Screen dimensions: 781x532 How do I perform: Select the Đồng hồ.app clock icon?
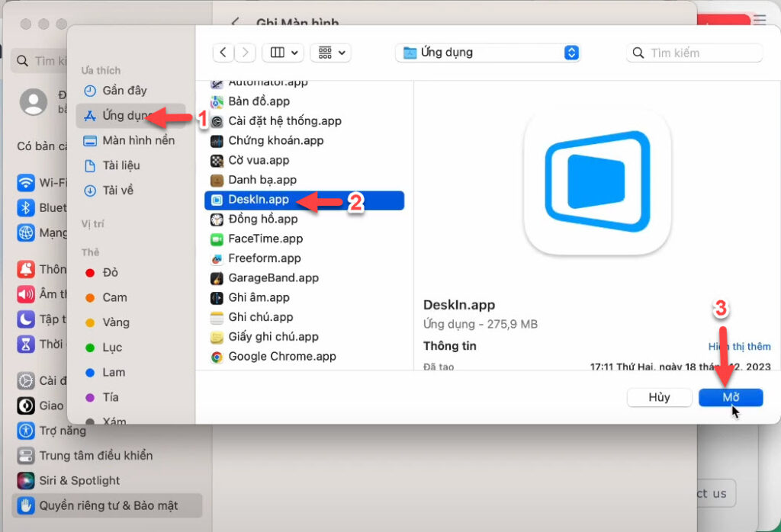pyautogui.click(x=217, y=220)
